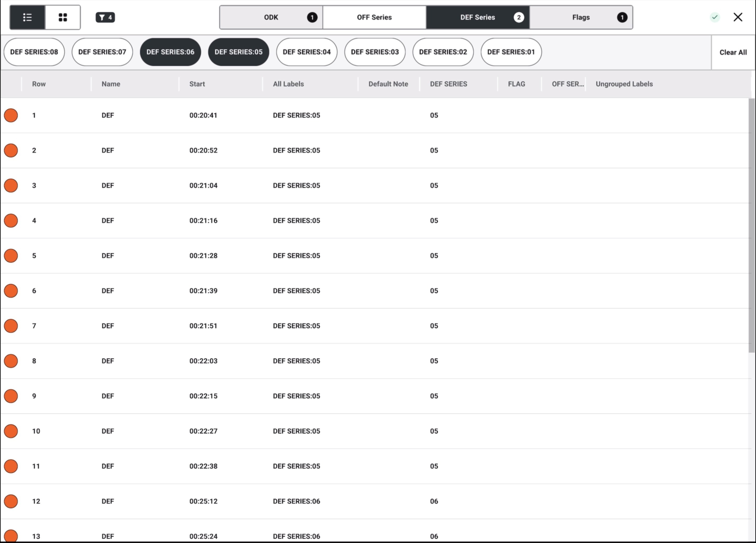Click the orange circle on row 12

tap(11, 501)
